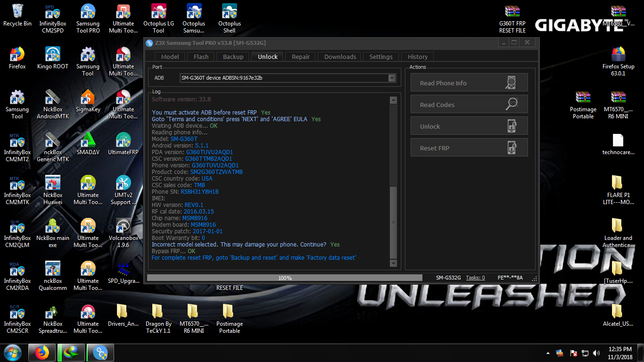Image resolution: width=644 pixels, height=362 pixels.
Task: Click the 'Bypass FRP... OK' log line
Action: [173, 251]
